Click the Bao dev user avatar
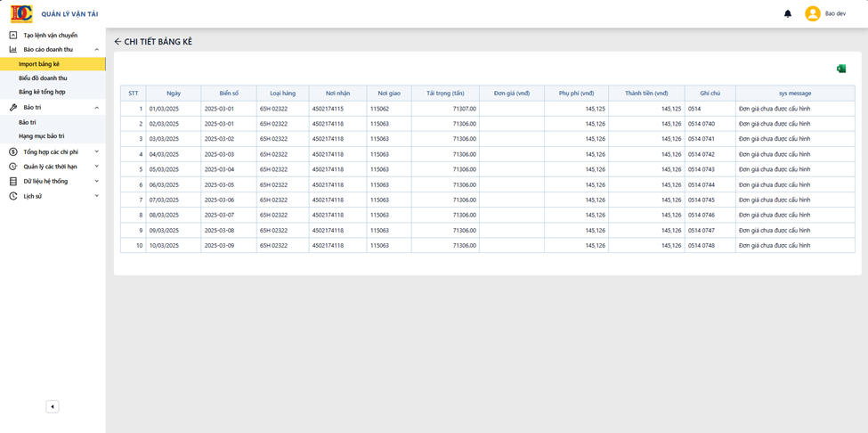 [x=812, y=14]
